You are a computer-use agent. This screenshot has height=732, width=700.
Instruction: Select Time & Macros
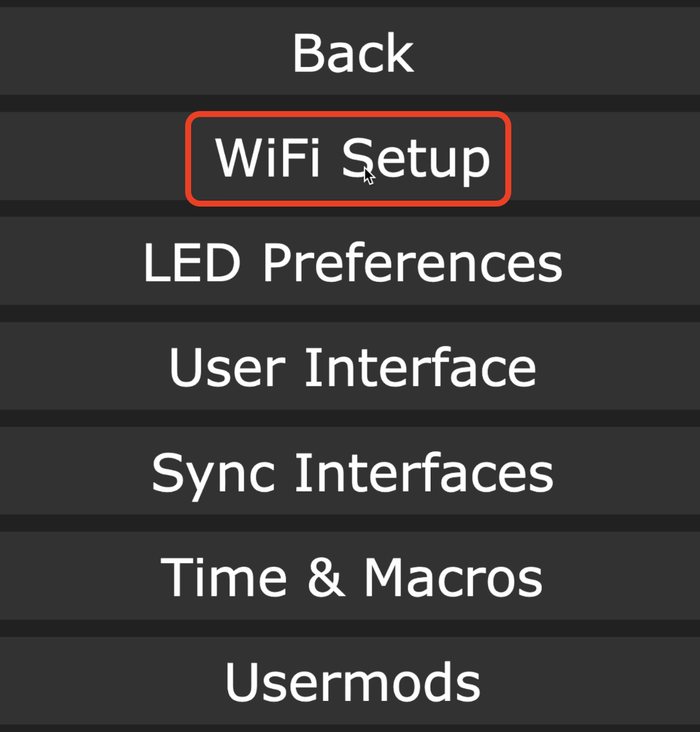pos(352,577)
